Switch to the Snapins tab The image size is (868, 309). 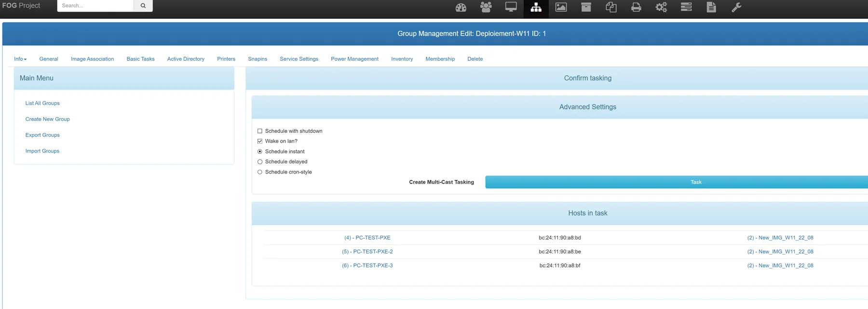tap(258, 59)
